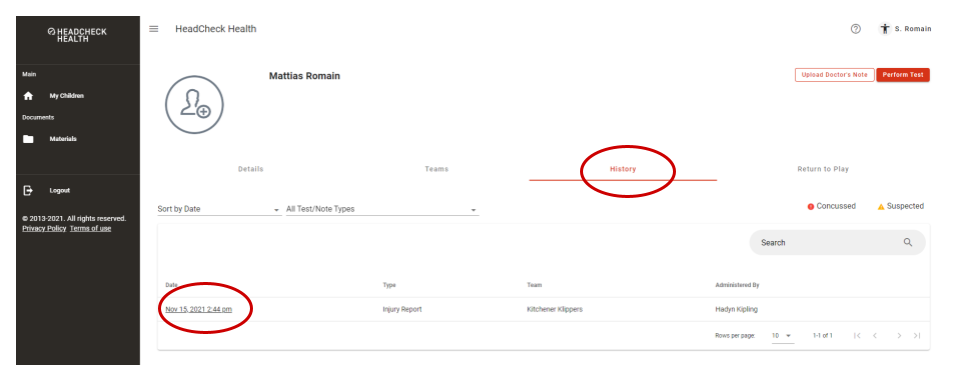Screen dimensions: 960x376
Task: Go to the next page arrow
Action: pos(899,336)
